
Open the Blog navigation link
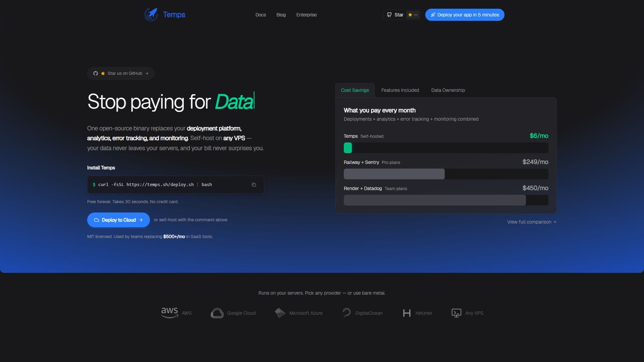pyautogui.click(x=281, y=15)
